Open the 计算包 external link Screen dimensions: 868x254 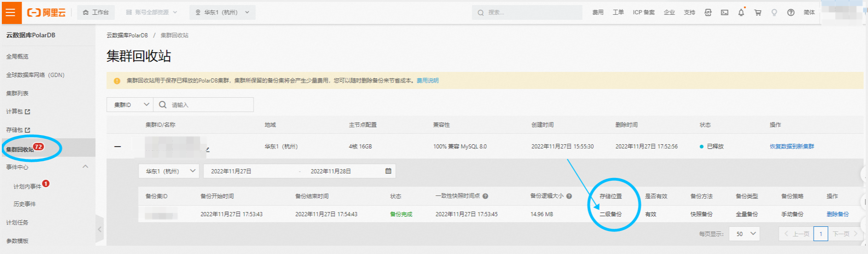point(18,112)
